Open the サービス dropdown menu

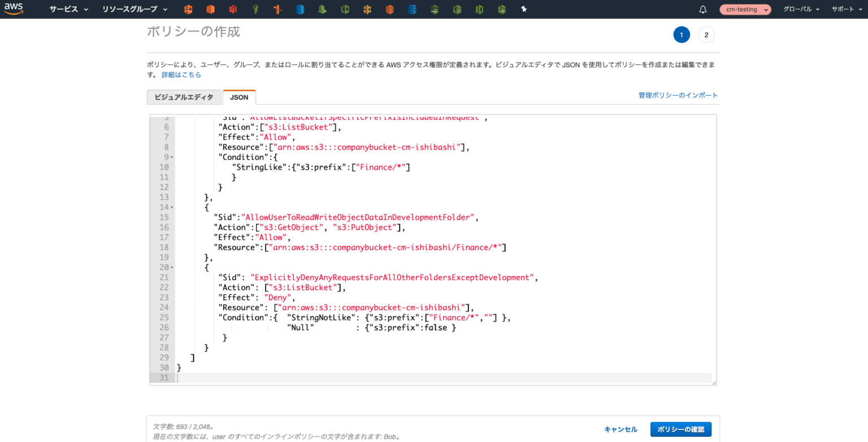(x=64, y=9)
